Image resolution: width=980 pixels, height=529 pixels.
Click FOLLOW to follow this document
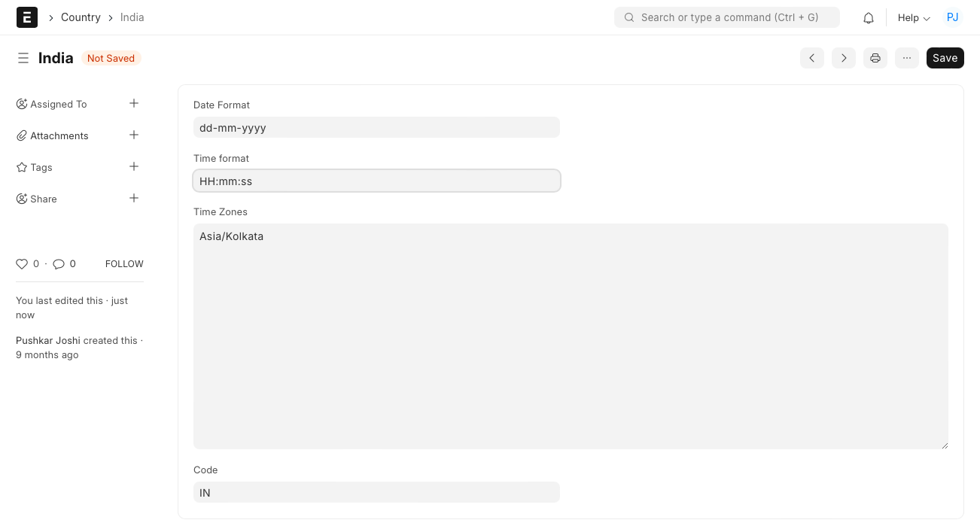point(123,263)
